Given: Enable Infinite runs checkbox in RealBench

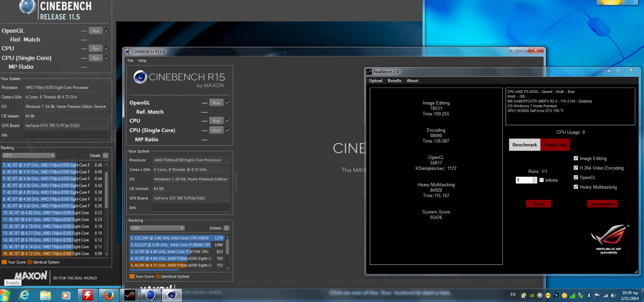Looking at the screenshot, I should (x=541, y=180).
